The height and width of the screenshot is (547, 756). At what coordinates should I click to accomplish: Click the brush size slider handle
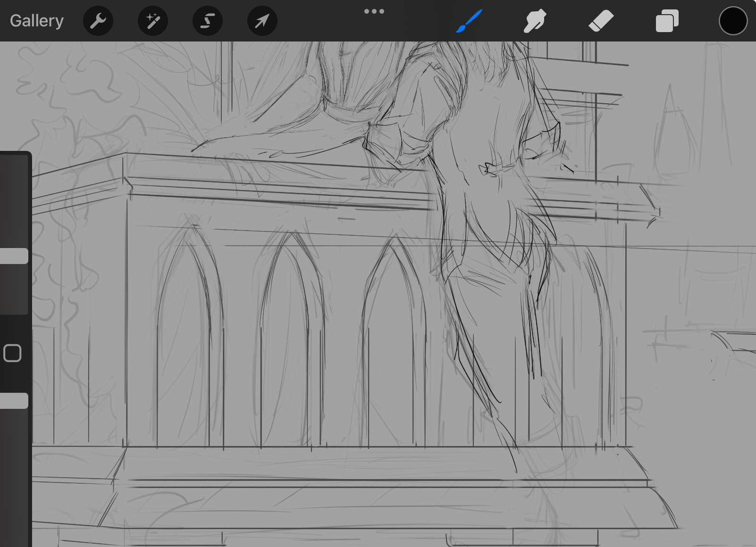coord(14,256)
